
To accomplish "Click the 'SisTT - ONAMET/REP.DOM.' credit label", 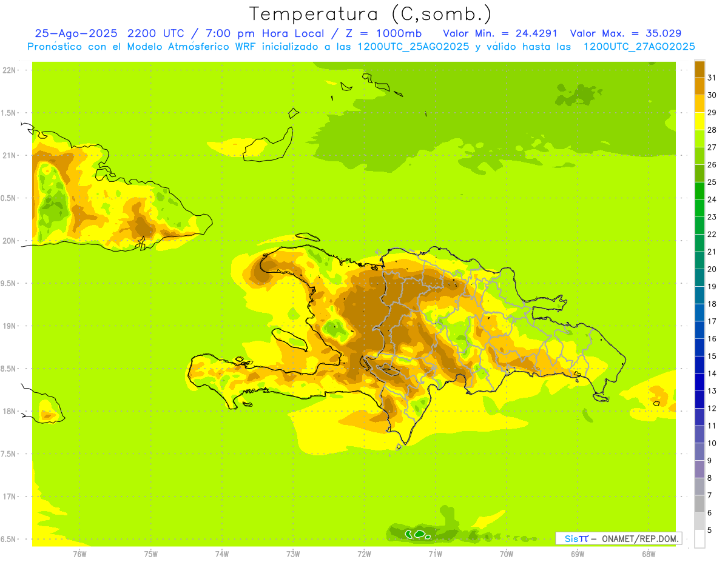I will click(x=618, y=538).
